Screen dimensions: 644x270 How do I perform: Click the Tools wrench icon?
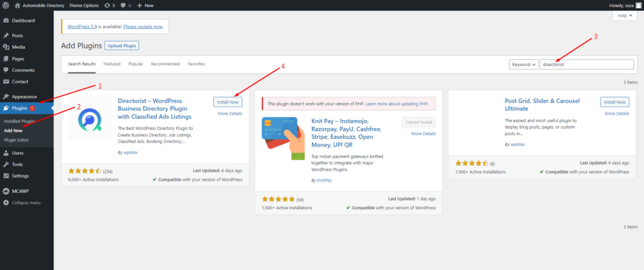pos(6,165)
